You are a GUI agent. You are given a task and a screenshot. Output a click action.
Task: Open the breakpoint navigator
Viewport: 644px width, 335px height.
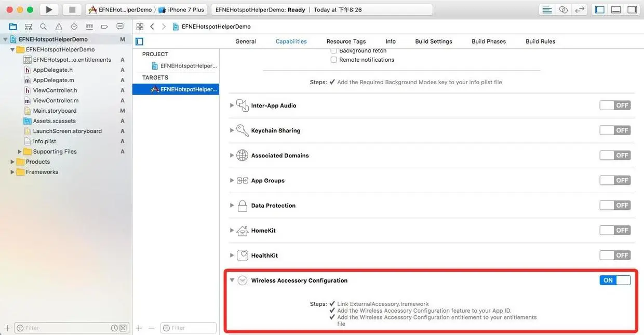tap(104, 26)
